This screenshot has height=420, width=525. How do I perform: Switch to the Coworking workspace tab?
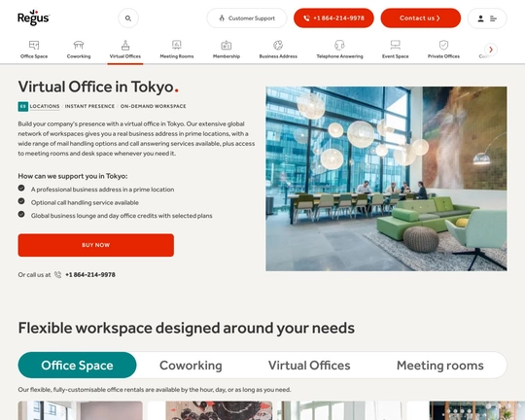coord(191,366)
